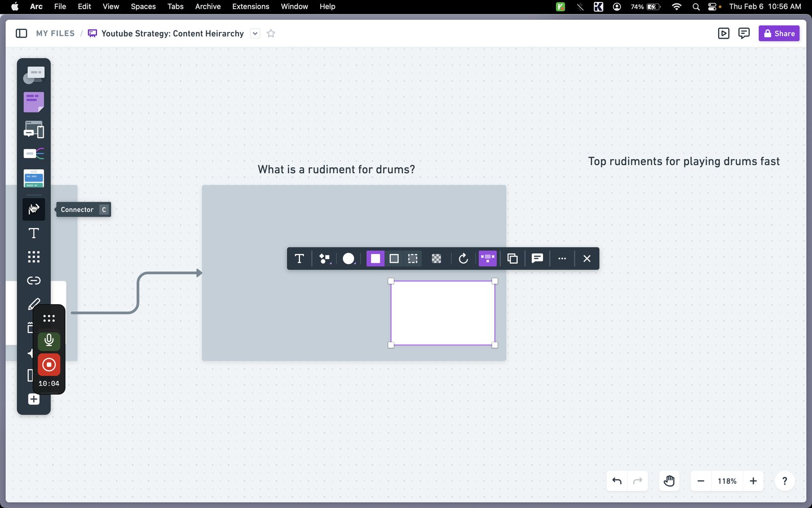
Task: Open the fill color picker circle
Action: [349, 259]
